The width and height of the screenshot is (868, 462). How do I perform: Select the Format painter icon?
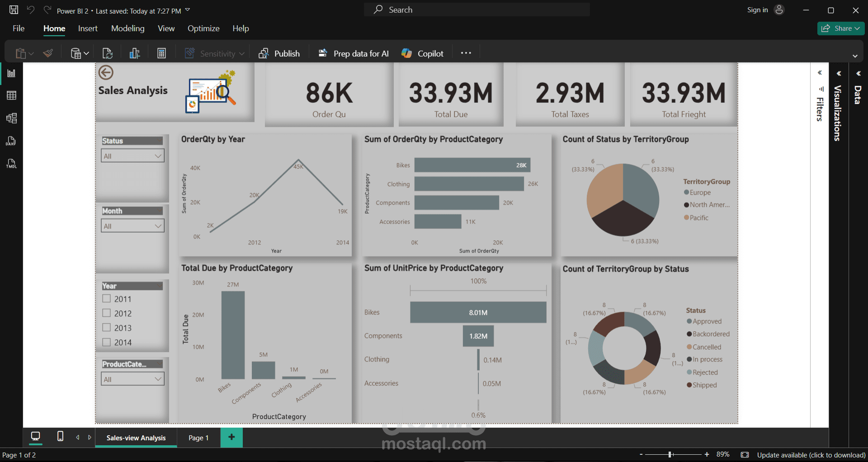coord(47,53)
